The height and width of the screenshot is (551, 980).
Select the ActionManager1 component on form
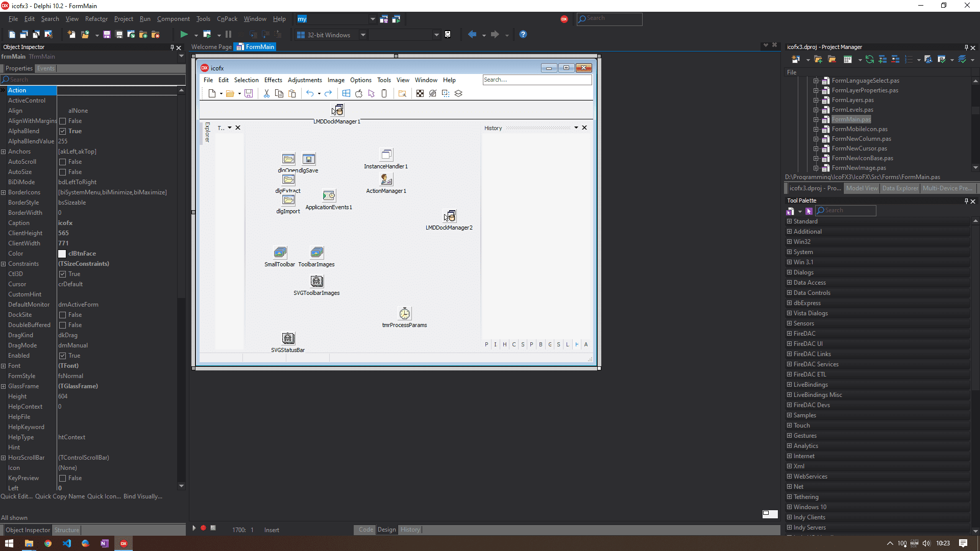(x=386, y=180)
